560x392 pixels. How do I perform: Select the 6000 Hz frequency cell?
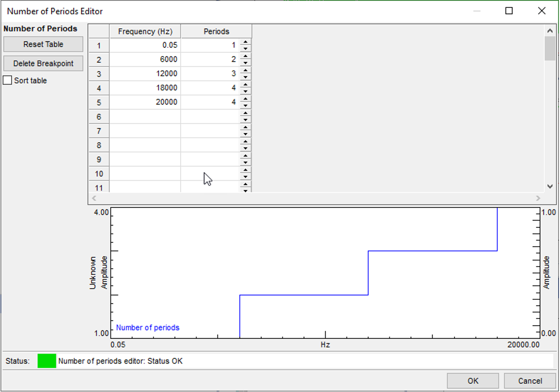tap(145, 60)
